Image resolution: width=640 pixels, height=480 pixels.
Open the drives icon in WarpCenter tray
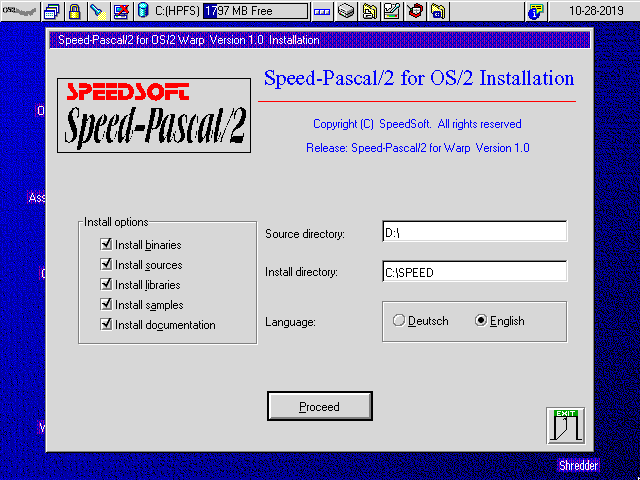pyautogui.click(x=346, y=11)
